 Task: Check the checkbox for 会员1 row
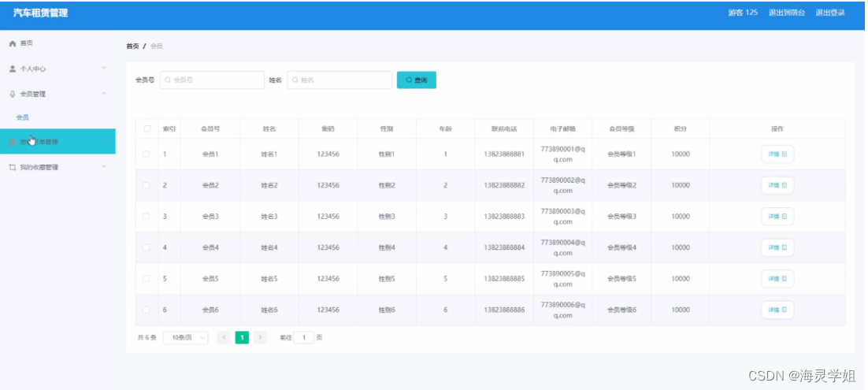coord(147,154)
